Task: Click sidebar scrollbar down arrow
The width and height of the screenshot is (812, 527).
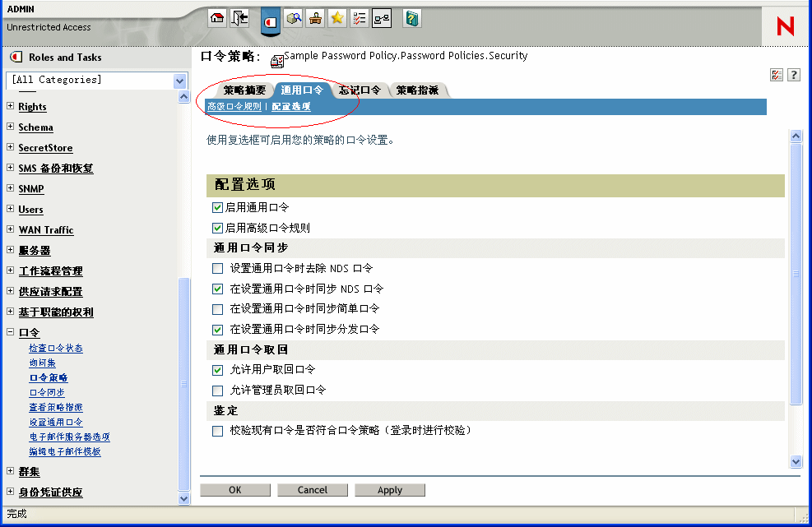Action: 183,498
